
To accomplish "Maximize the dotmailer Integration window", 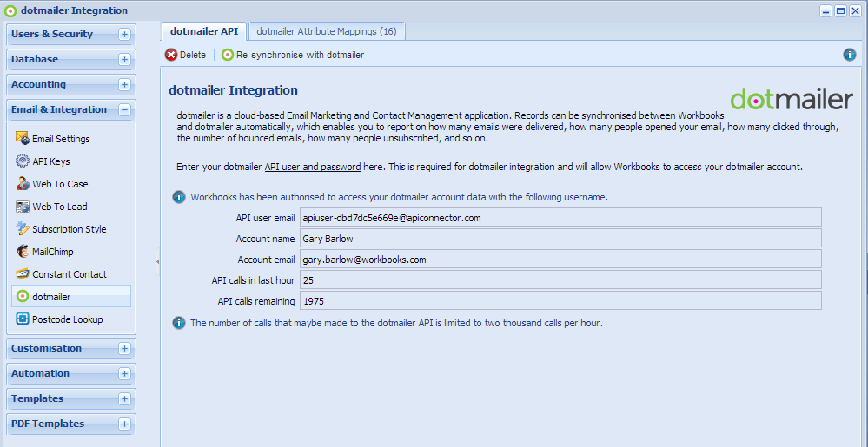I will pyautogui.click(x=840, y=11).
